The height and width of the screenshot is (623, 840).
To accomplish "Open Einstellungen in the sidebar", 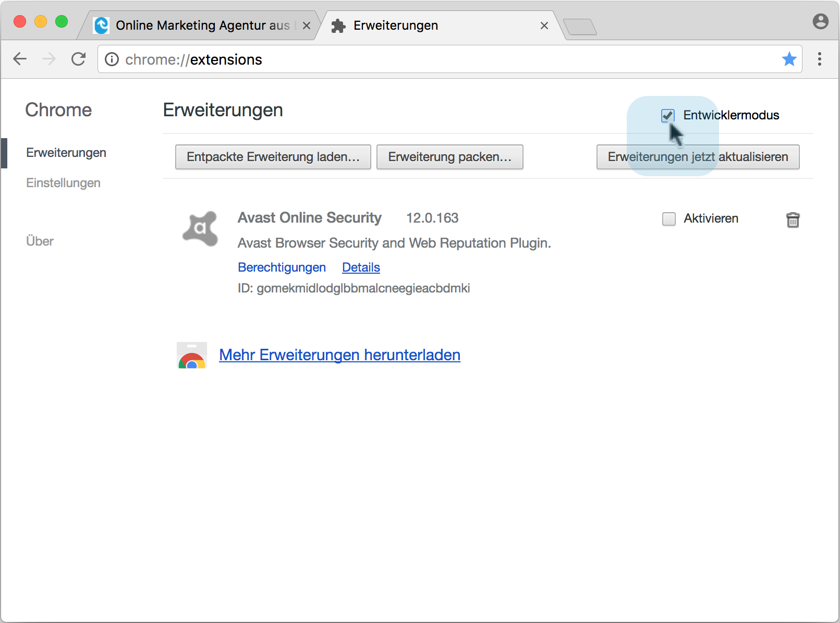I will point(63,183).
